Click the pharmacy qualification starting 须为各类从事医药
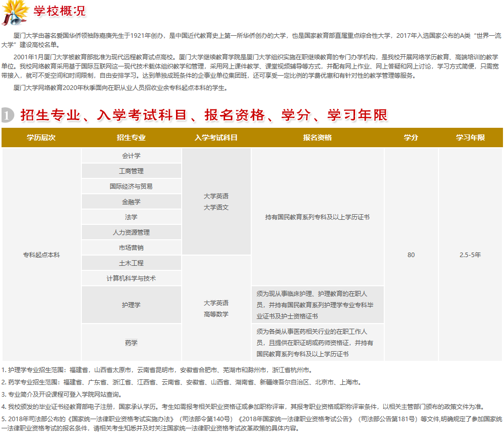 pyautogui.click(x=315, y=342)
